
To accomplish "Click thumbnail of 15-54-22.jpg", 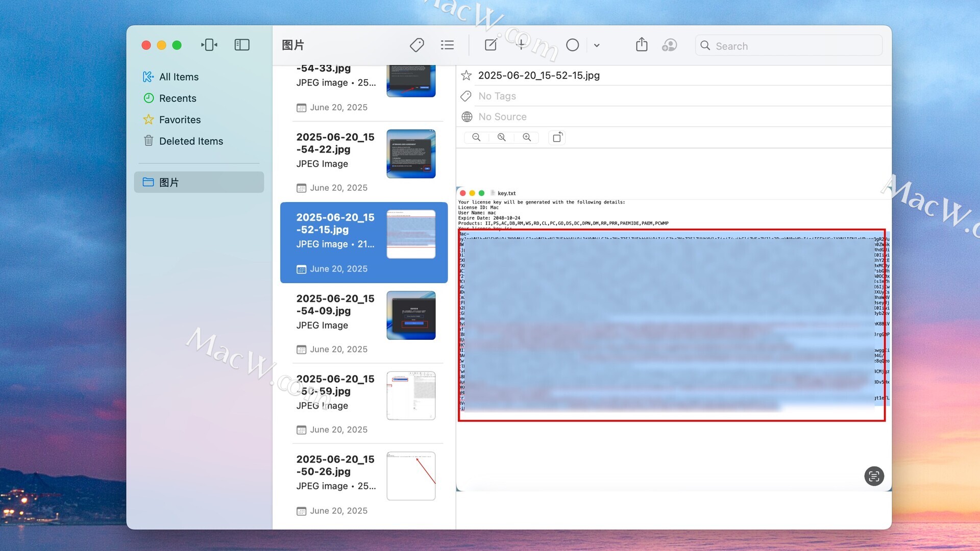I will click(x=411, y=154).
